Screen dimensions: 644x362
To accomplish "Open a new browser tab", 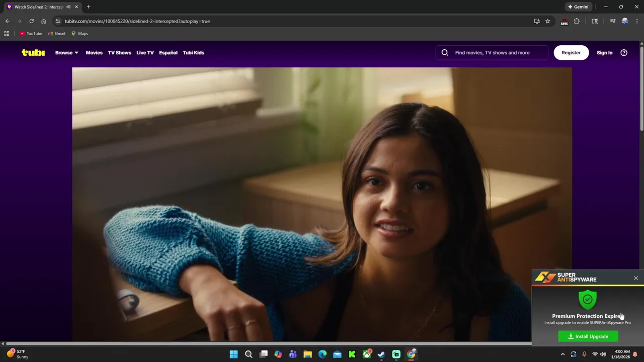I will [x=89, y=7].
